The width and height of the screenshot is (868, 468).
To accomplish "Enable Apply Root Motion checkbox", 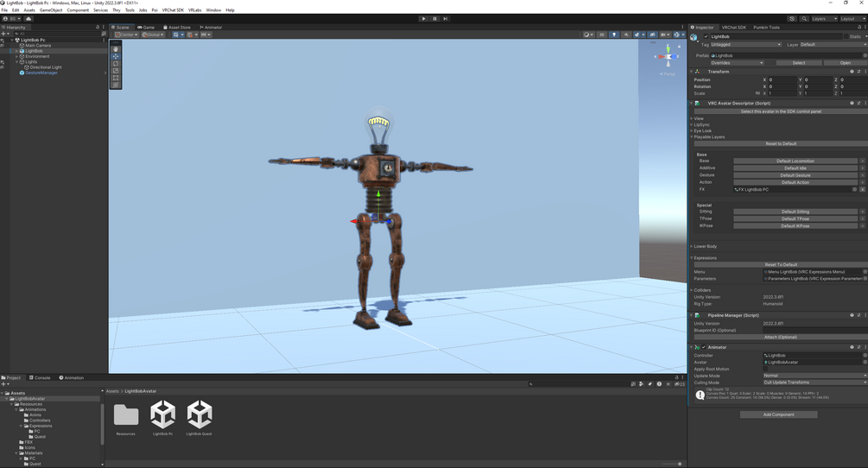I will (x=765, y=369).
